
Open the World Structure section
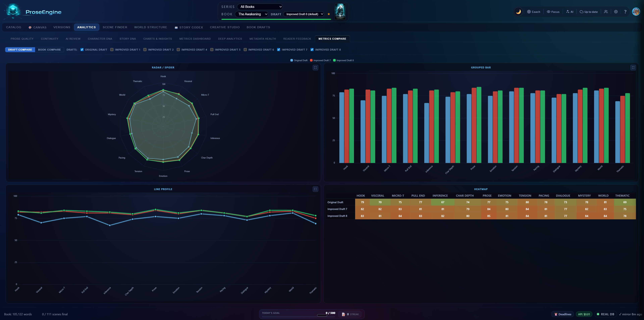coord(150,27)
